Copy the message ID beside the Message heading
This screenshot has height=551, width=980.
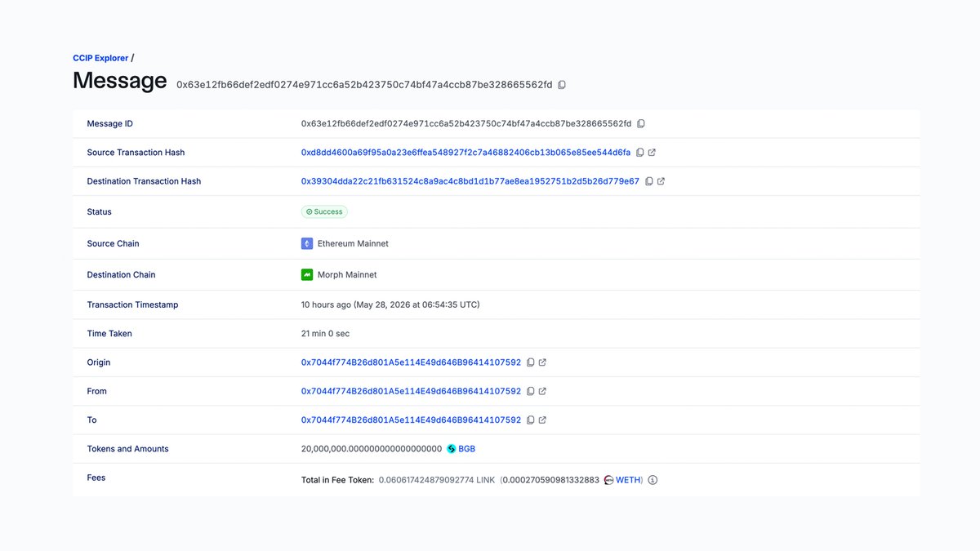pyautogui.click(x=562, y=85)
